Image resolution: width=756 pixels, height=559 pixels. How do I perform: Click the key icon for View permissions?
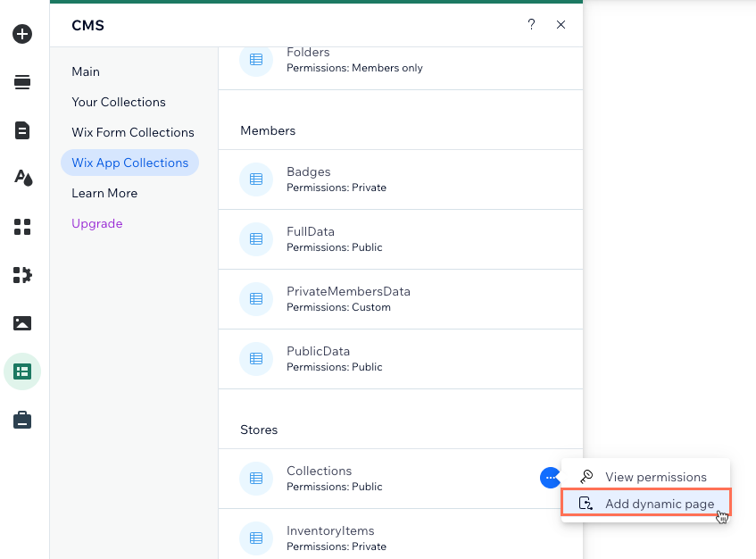586,477
